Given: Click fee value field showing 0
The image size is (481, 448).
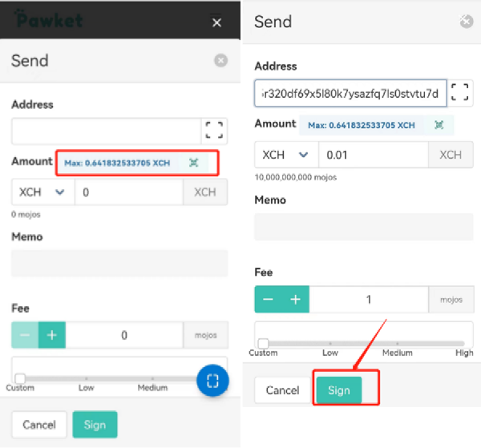Looking at the screenshot, I should coord(124,335).
